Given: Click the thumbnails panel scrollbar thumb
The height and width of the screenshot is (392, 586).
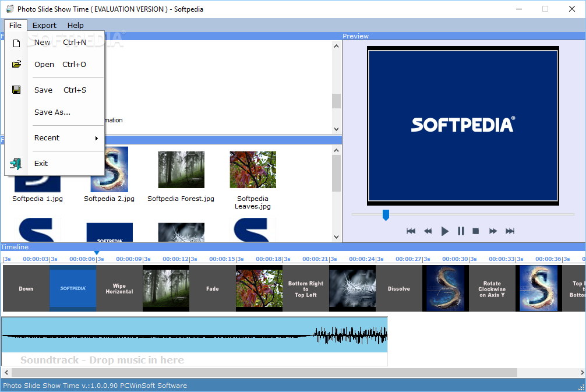Looking at the screenshot, I should pos(336,173).
